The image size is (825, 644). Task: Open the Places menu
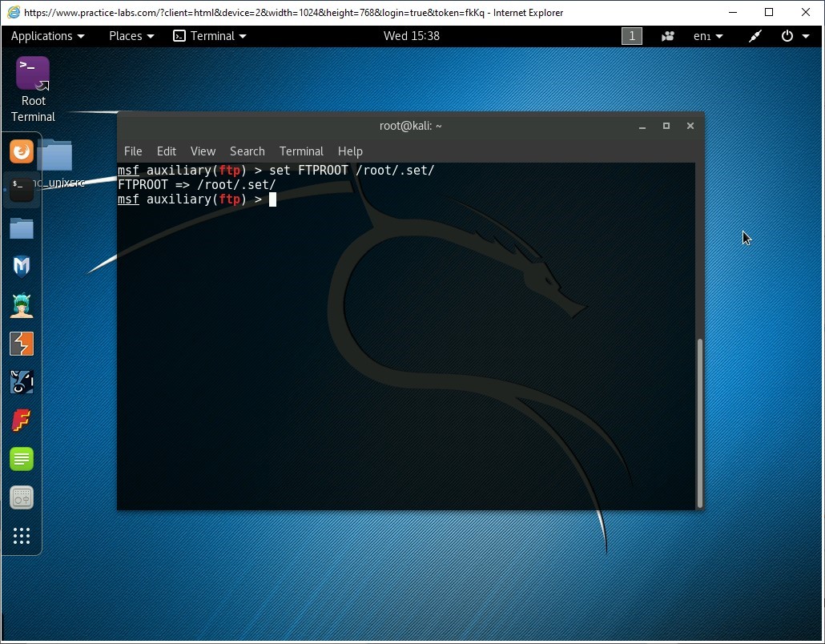coord(131,36)
